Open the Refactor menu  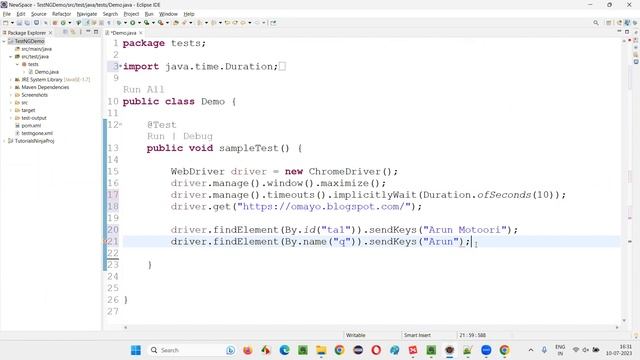pos(61,14)
